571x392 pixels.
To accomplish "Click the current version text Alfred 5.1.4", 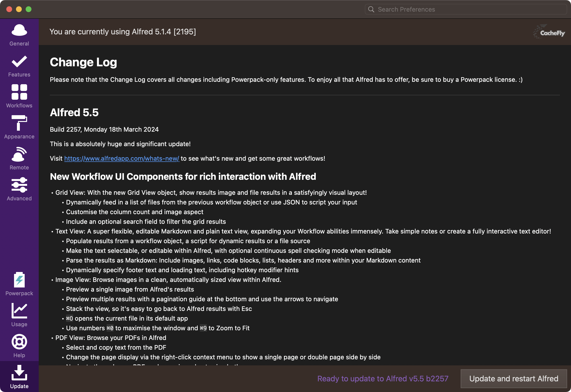I will point(123,32).
